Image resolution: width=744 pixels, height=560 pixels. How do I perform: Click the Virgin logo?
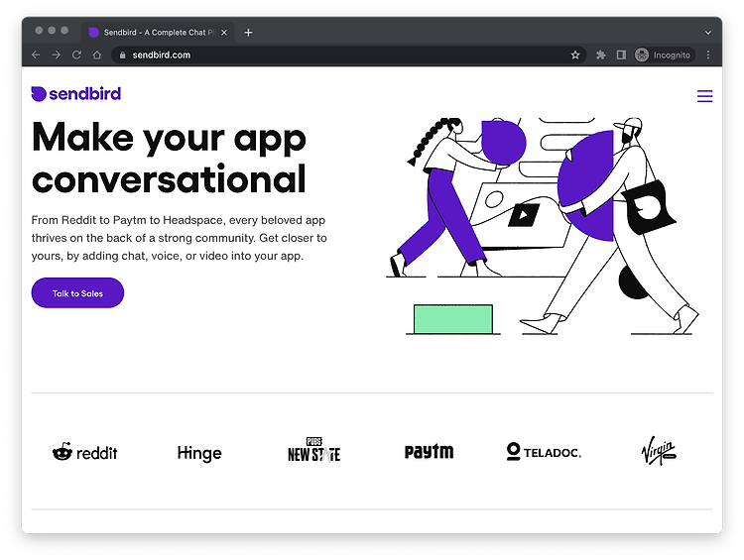659,450
